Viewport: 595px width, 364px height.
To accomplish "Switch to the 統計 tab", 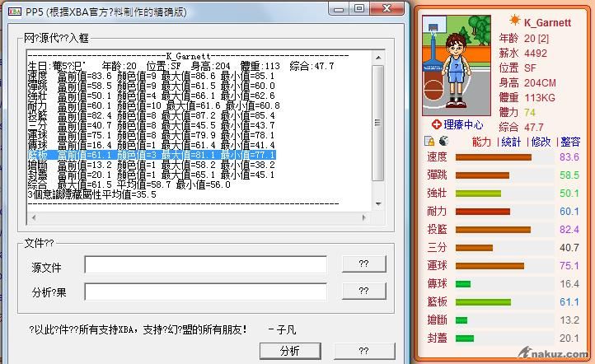I will [511, 142].
